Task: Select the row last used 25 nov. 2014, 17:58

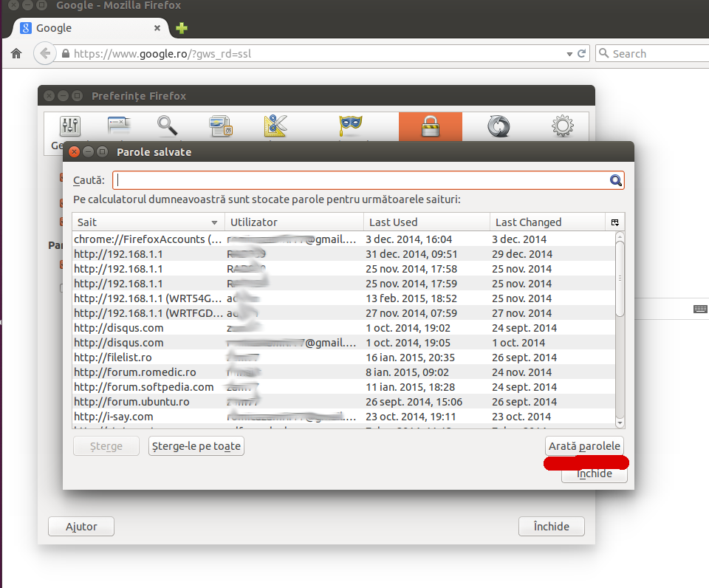Action: coord(343,269)
